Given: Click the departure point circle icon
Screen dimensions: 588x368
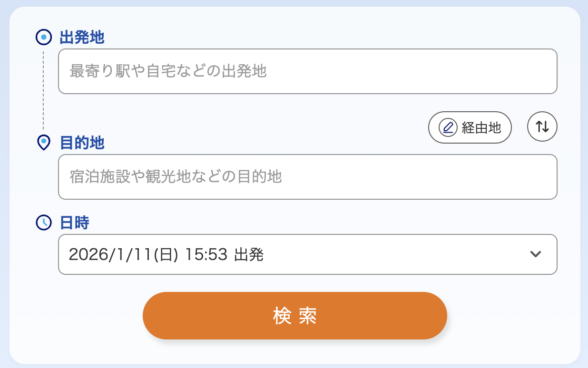Looking at the screenshot, I should tap(43, 37).
